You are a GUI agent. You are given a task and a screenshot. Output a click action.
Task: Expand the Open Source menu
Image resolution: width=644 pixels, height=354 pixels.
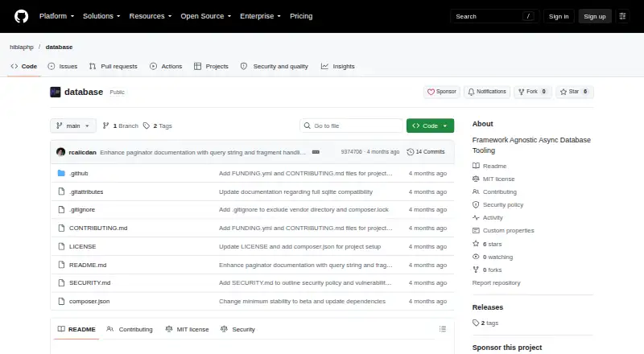(206, 16)
